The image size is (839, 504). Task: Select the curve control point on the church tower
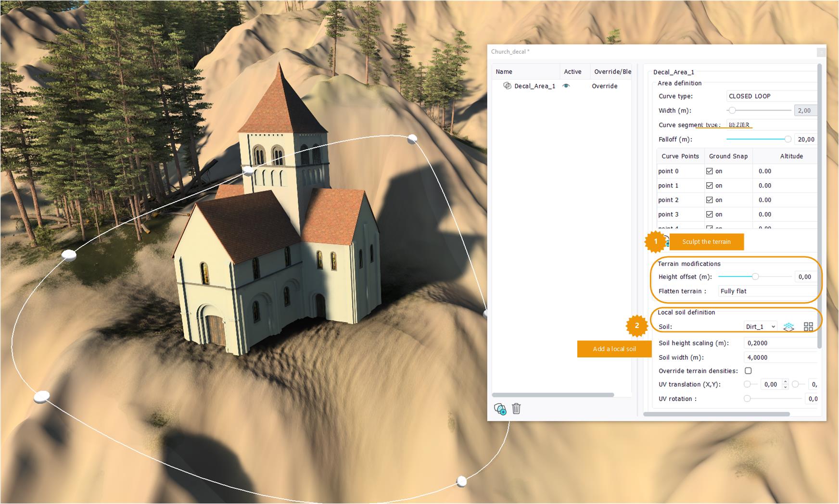point(248,170)
